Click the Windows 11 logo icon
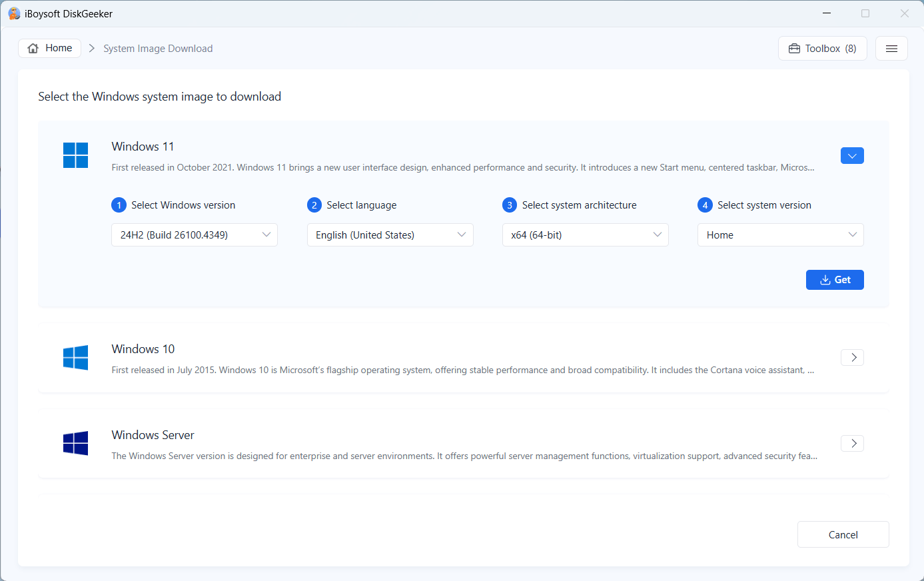The width and height of the screenshot is (924, 581). 75,155
